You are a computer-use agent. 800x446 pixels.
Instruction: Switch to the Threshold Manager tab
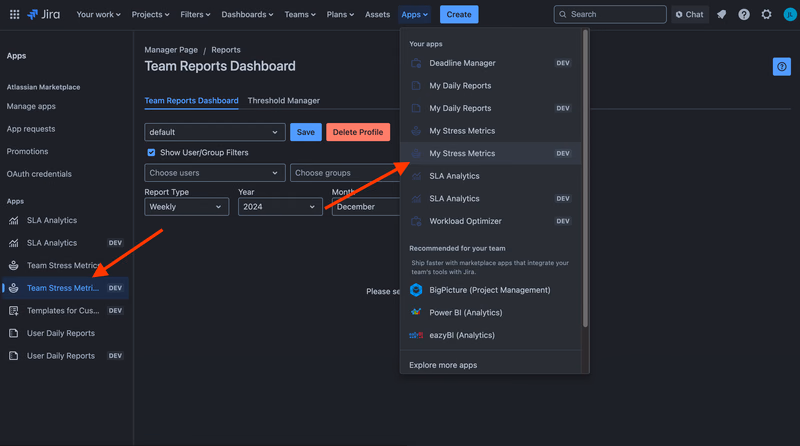[x=284, y=101]
